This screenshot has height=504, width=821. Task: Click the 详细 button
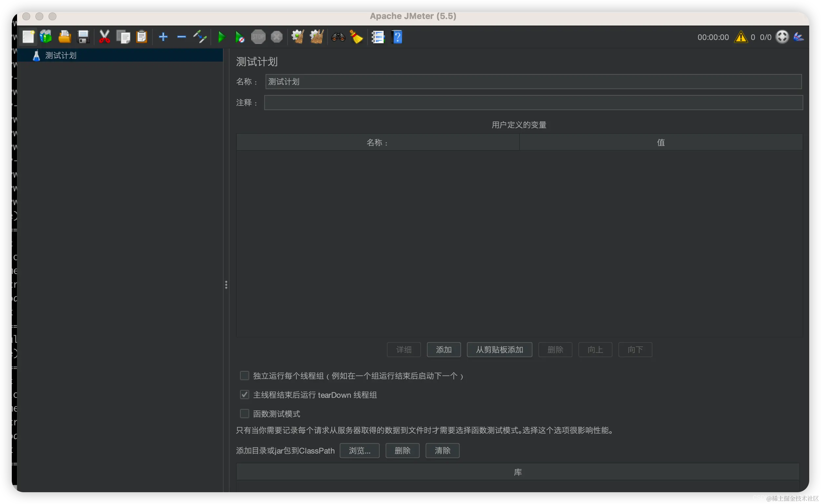[x=404, y=350]
